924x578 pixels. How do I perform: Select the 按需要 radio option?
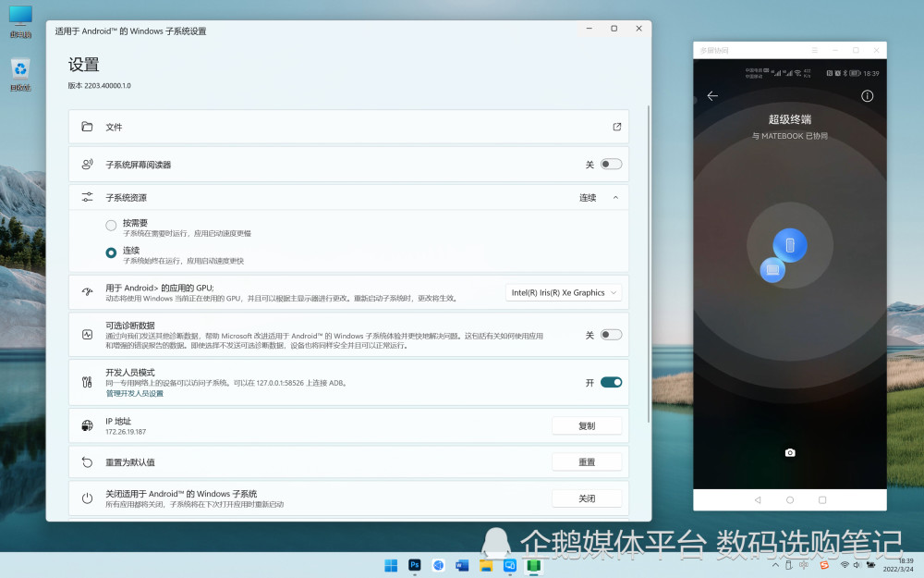(111, 226)
